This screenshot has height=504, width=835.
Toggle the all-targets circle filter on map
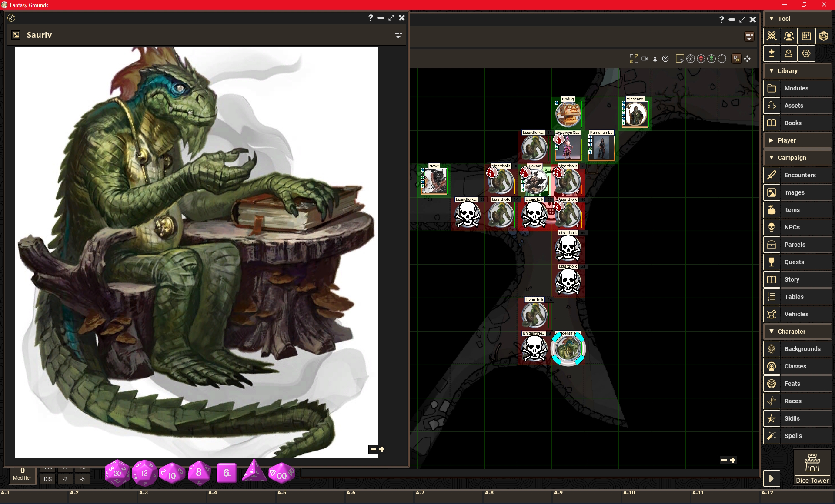[x=691, y=59]
